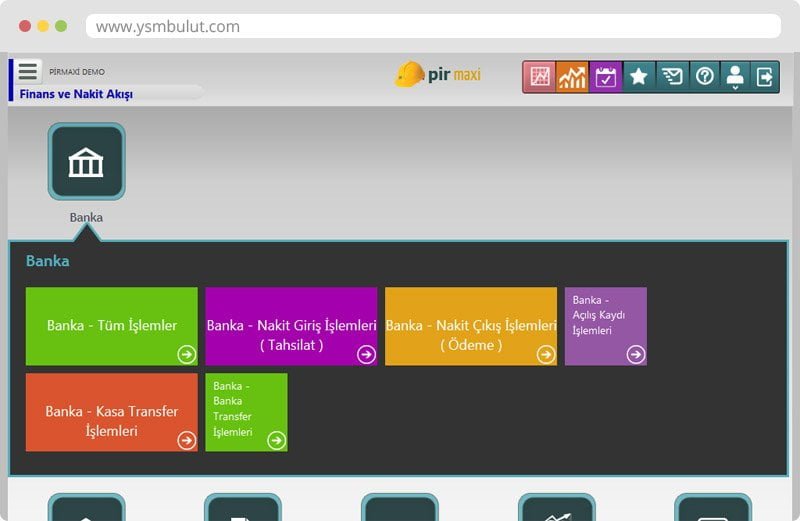Screen dimensions: 800x521
Task: Expand the user profile dropdown
Action: click(735, 77)
